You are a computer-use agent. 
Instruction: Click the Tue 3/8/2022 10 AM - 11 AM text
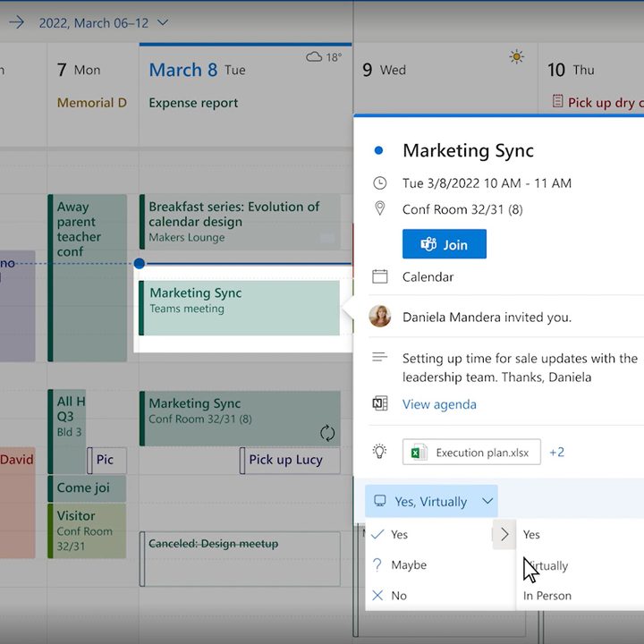coord(487,183)
